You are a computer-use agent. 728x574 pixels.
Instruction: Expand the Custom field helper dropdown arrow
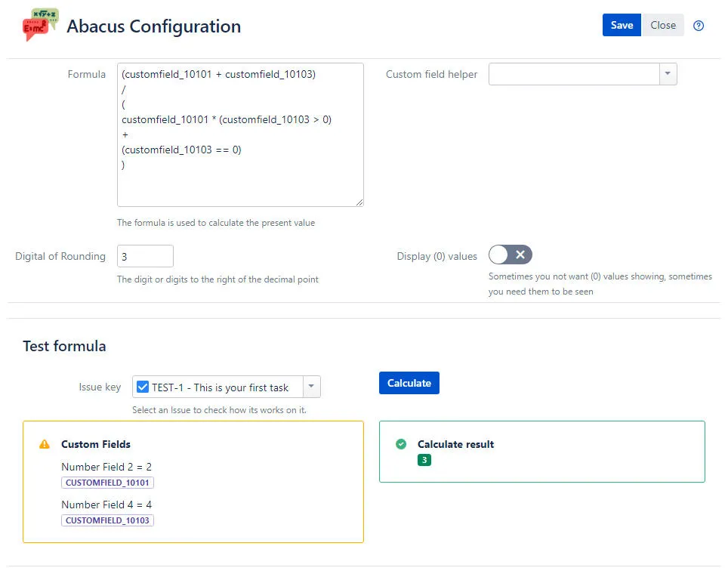tap(668, 74)
